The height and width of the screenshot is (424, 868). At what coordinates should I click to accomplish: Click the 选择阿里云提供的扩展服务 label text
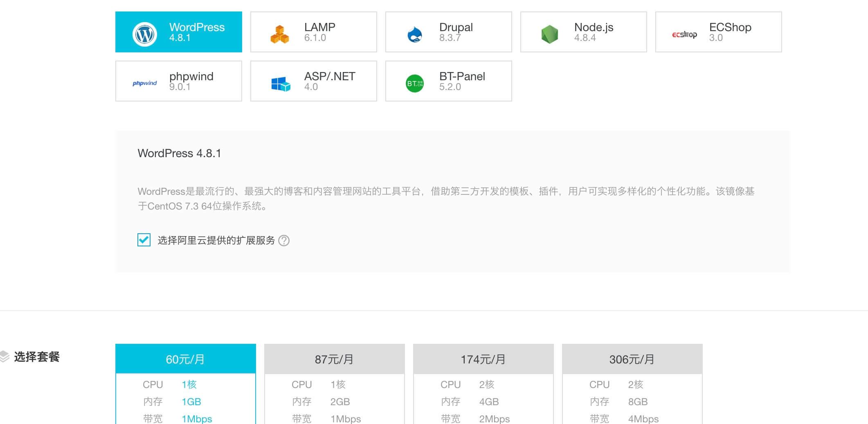tap(216, 240)
